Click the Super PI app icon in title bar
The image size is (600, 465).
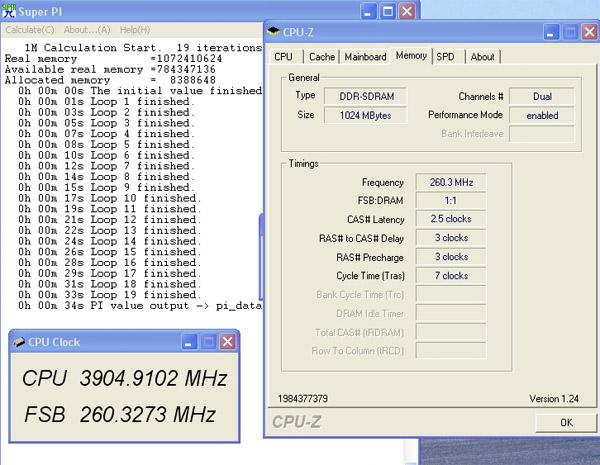8,11
